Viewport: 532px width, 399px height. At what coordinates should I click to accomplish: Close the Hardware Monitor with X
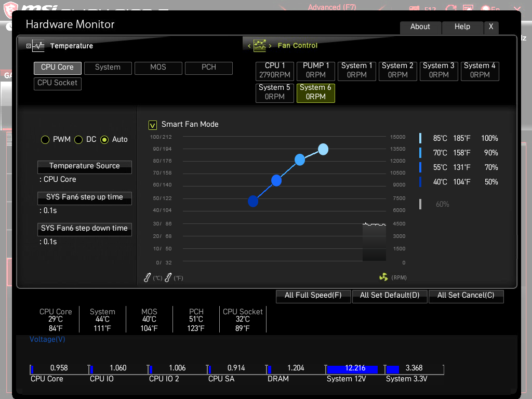[x=491, y=27]
